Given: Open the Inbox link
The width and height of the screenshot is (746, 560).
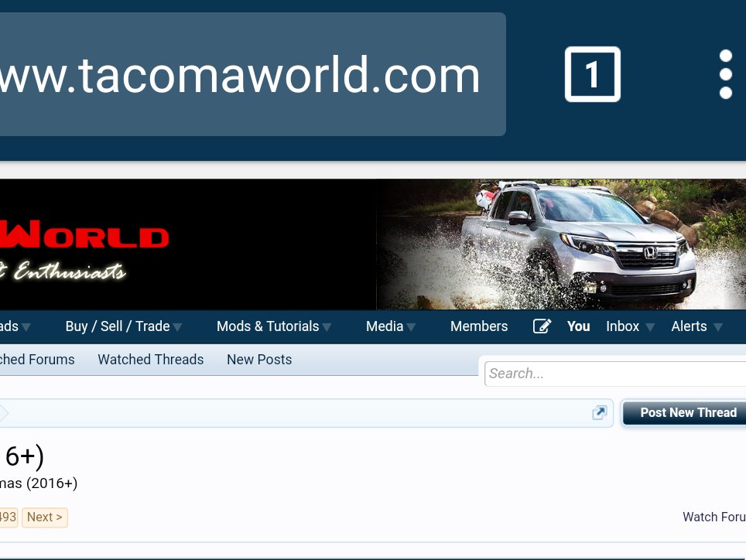Looking at the screenshot, I should (x=622, y=326).
